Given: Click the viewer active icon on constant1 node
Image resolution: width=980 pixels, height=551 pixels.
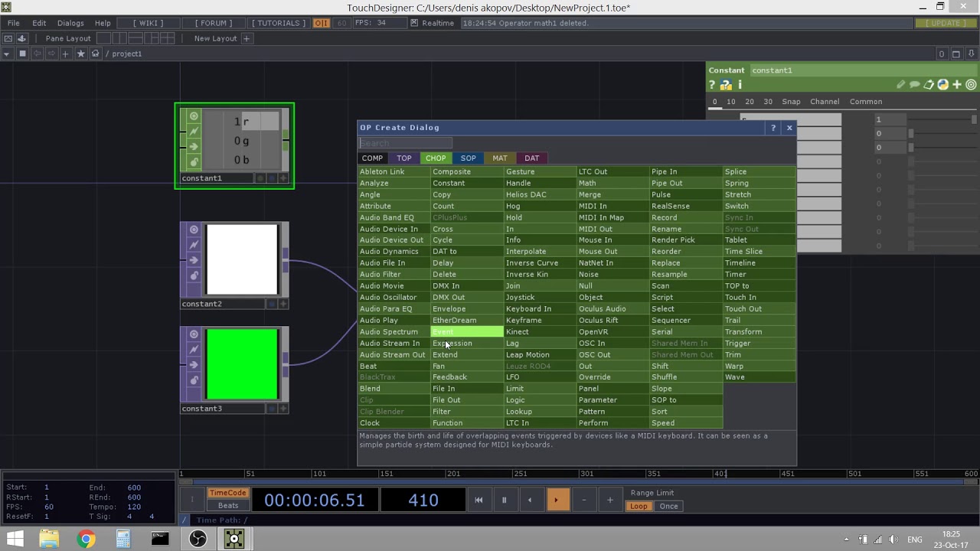Looking at the screenshot, I should click(194, 116).
